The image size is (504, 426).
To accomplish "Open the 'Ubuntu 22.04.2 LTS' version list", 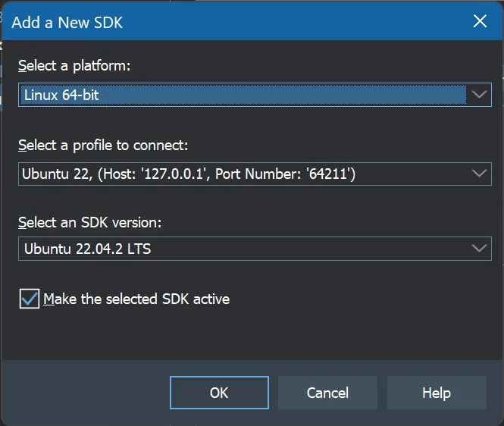I will 243,248.
